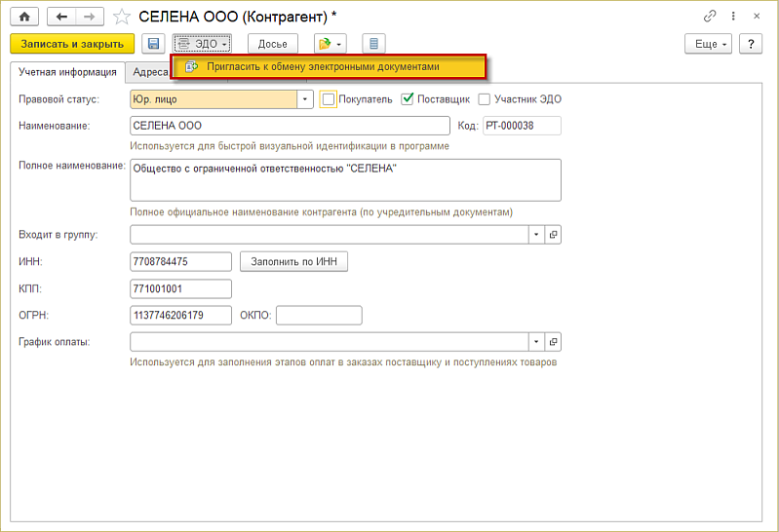Open the three-dot window menu
Viewport: 779px width, 532px height.
[733, 17]
